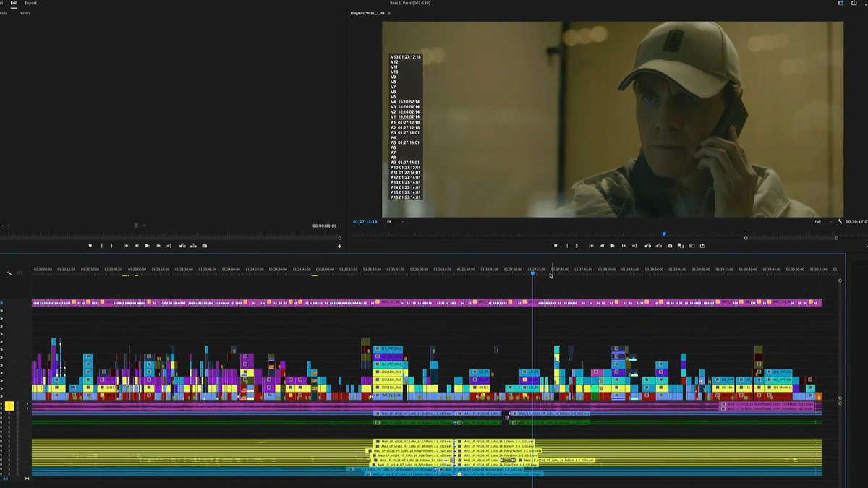The height and width of the screenshot is (488, 868).
Task: Open the History panel
Action: pyautogui.click(x=25, y=13)
